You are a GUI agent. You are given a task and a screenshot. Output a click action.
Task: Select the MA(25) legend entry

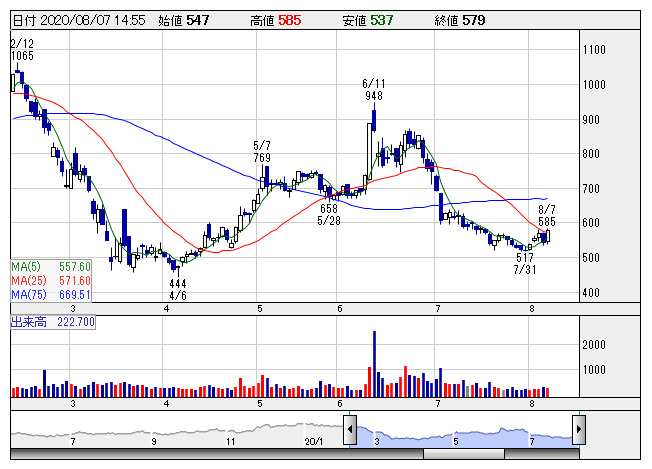pos(51,281)
